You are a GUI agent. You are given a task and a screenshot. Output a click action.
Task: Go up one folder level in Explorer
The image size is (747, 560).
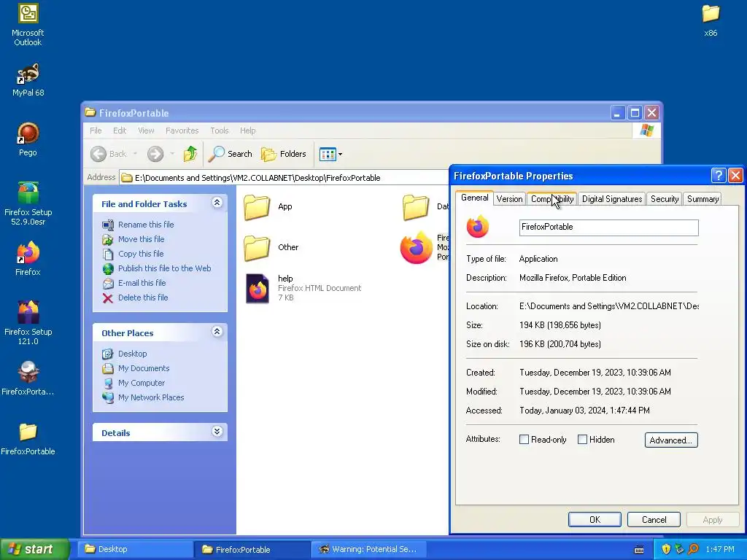[x=190, y=154]
